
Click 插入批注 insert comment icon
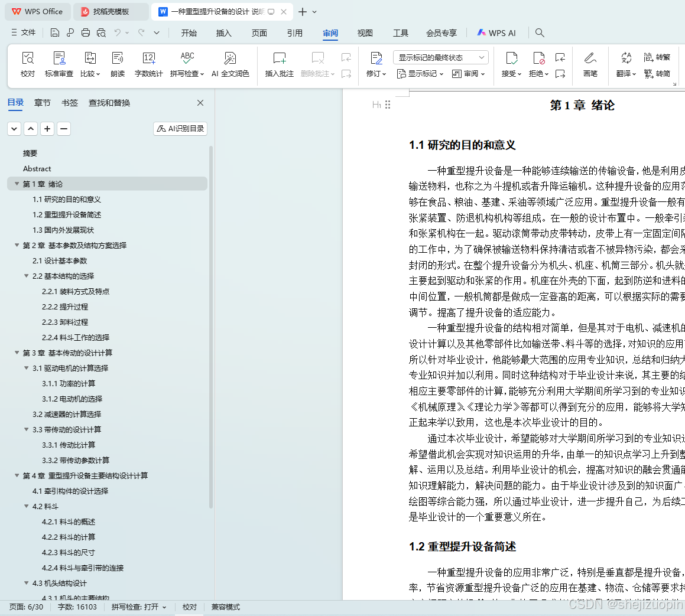(279, 64)
